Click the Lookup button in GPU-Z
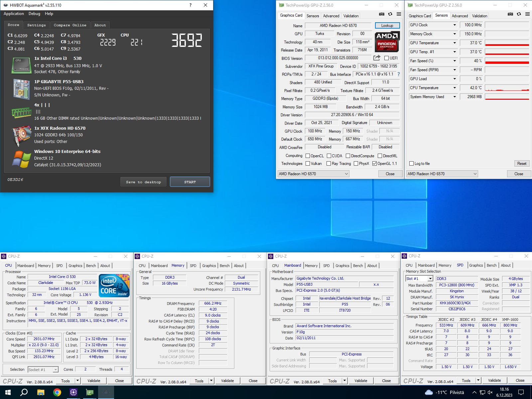The height and width of the screenshot is (399, 532). tap(387, 26)
